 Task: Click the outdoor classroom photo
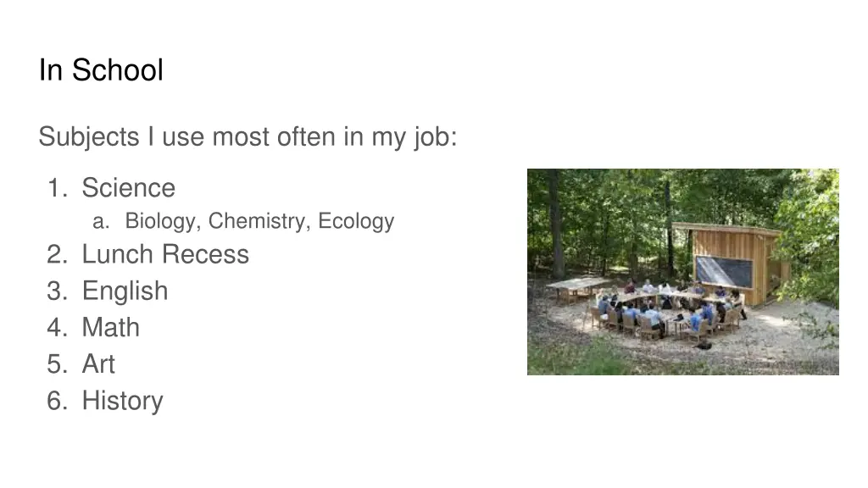point(682,272)
